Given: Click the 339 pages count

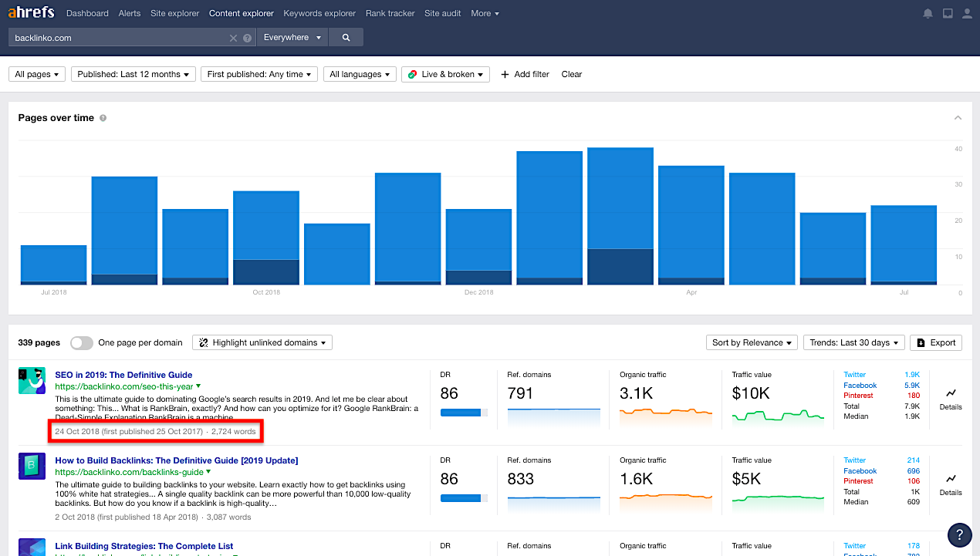Looking at the screenshot, I should pyautogui.click(x=39, y=342).
